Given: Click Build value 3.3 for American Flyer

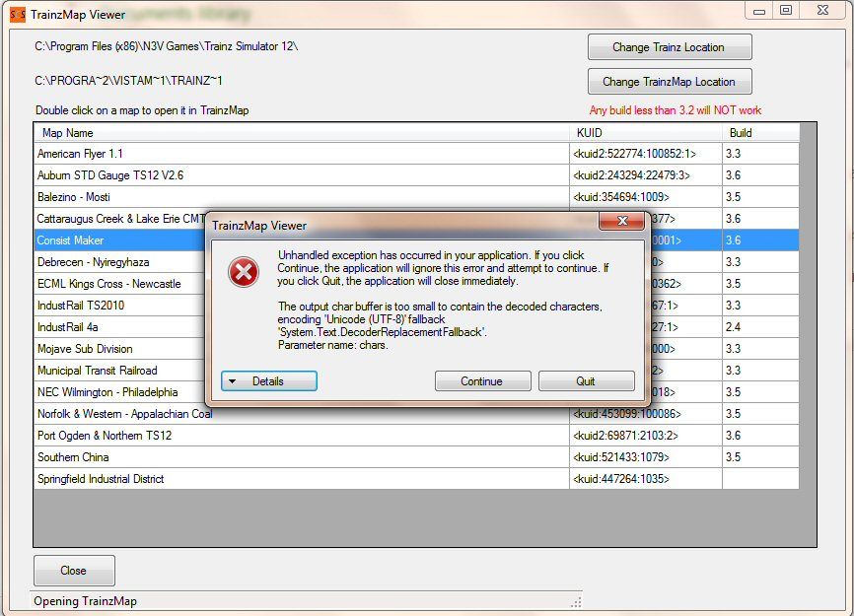Looking at the screenshot, I should [x=761, y=154].
